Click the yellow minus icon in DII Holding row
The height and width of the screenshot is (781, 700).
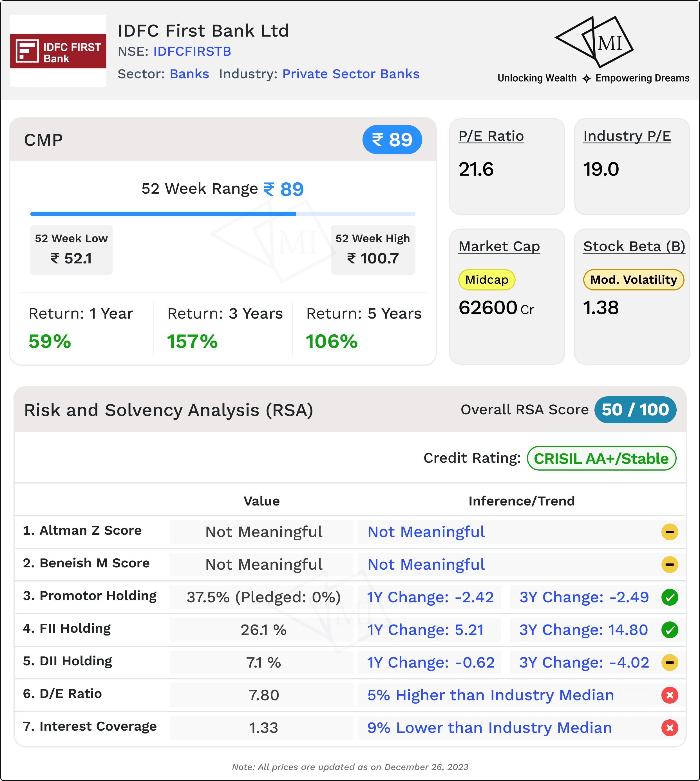[670, 663]
